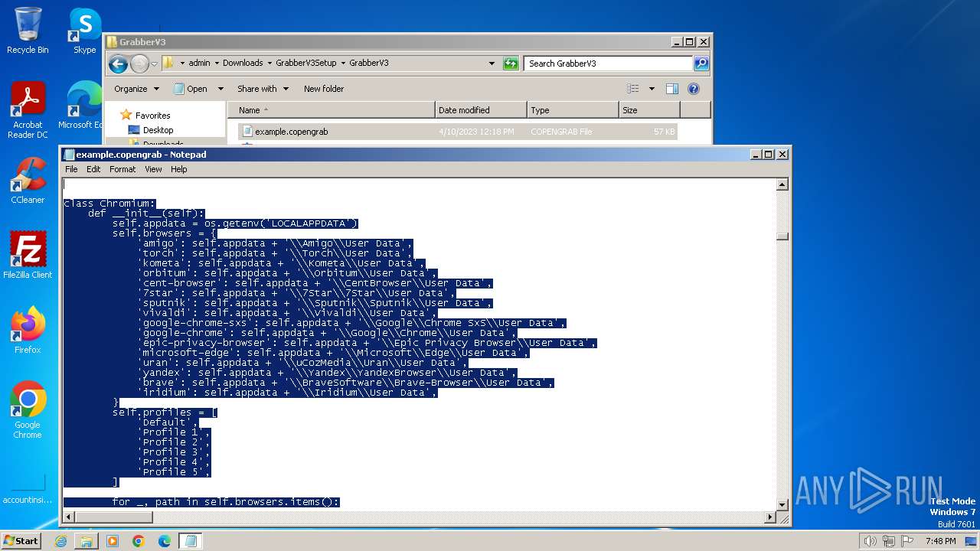Open Notepad File menu
The image size is (980, 551).
tap(71, 169)
